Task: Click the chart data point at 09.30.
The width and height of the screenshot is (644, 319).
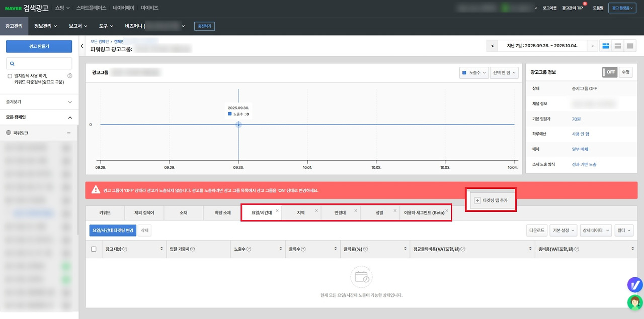Action: pyautogui.click(x=238, y=124)
